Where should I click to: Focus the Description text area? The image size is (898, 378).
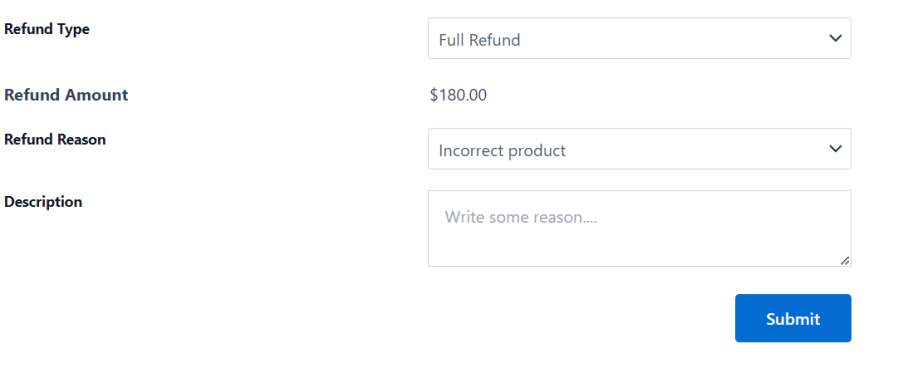point(639,229)
